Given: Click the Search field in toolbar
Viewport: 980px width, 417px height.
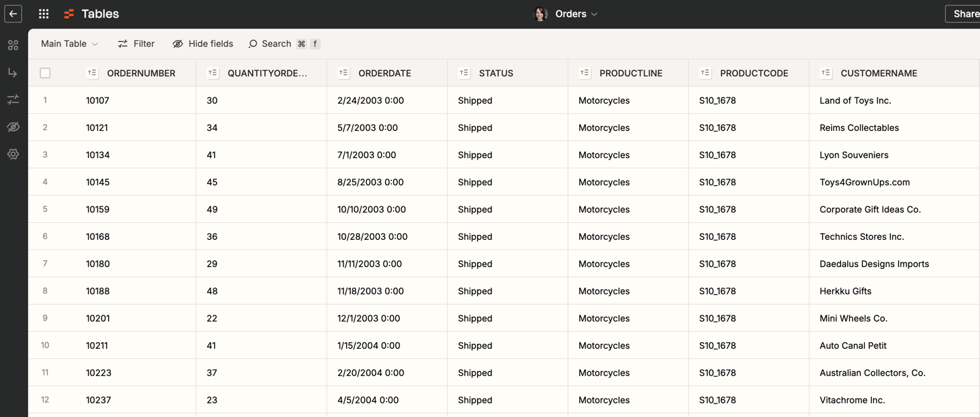Looking at the screenshot, I should 276,44.
